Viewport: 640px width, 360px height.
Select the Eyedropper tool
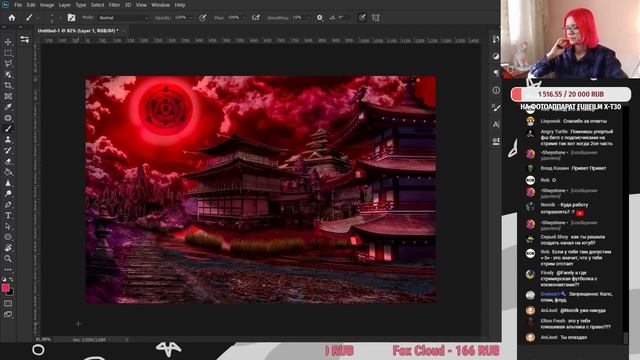8,107
